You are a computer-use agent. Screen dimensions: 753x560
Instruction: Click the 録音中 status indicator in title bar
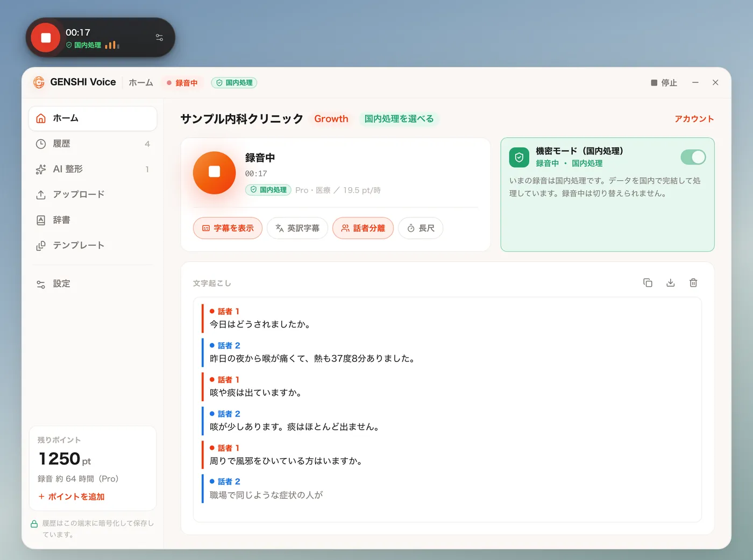click(x=182, y=83)
